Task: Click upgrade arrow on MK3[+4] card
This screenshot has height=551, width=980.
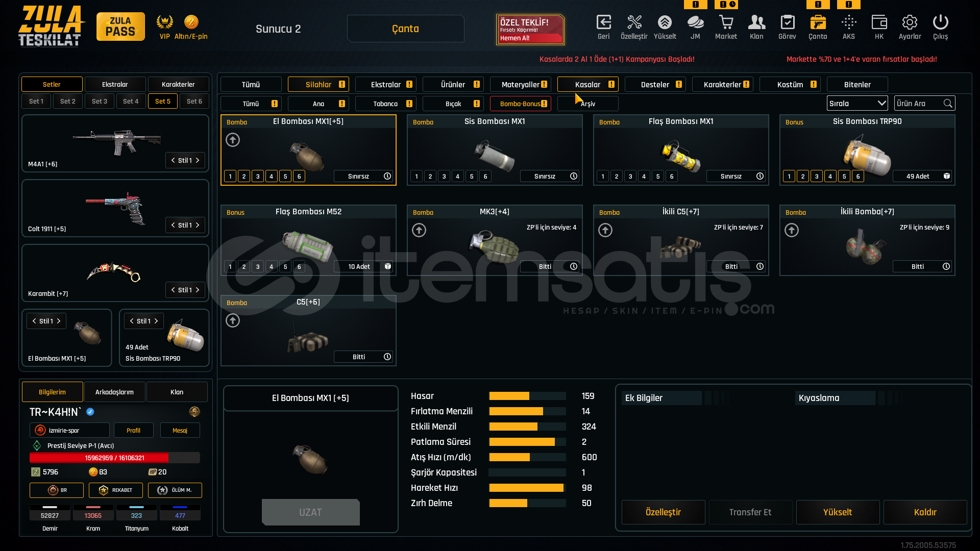Action: 419,230
